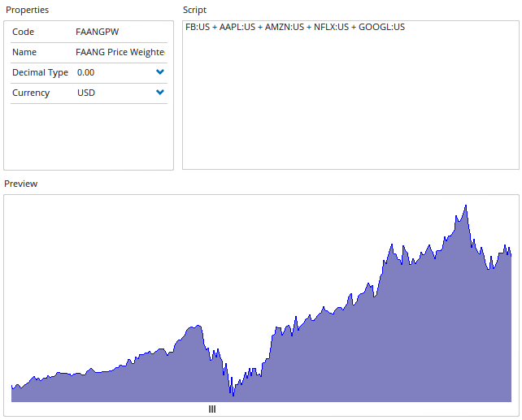Select the Currency value USD

[x=86, y=93]
